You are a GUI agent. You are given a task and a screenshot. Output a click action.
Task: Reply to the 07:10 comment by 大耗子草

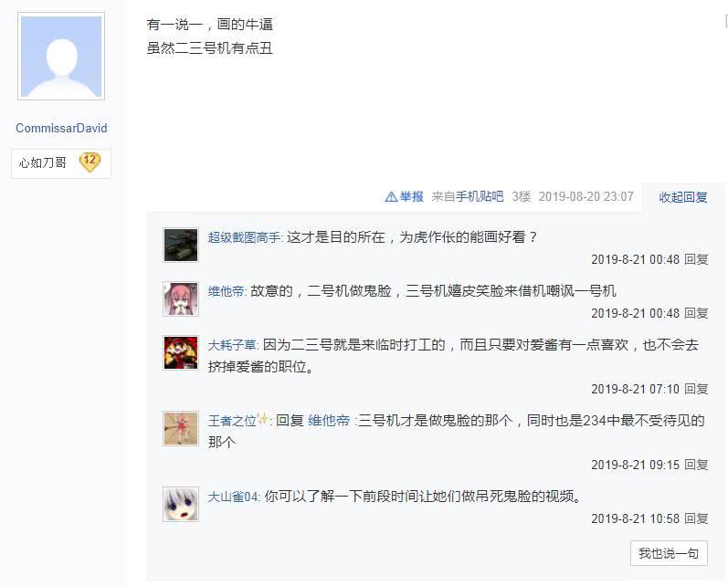(x=696, y=389)
